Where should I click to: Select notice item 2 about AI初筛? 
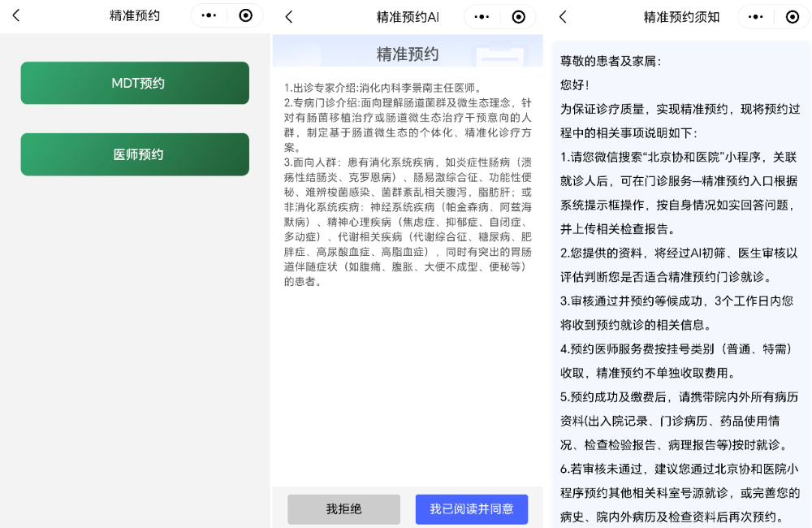click(679, 265)
